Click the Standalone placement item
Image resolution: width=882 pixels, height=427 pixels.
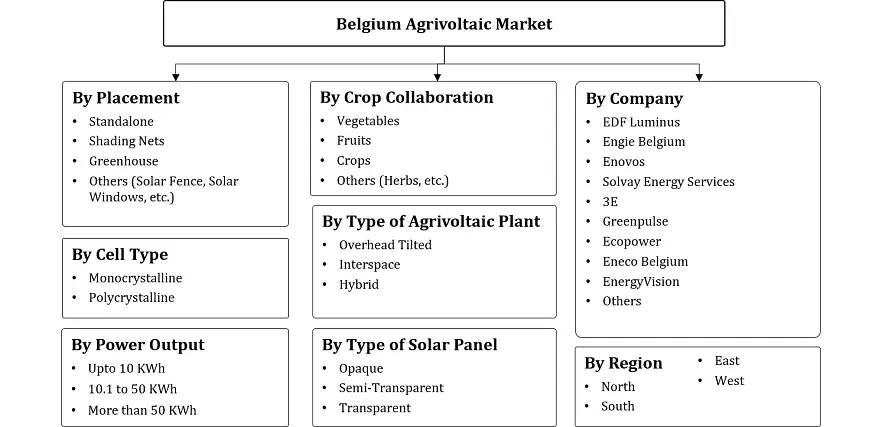120,121
